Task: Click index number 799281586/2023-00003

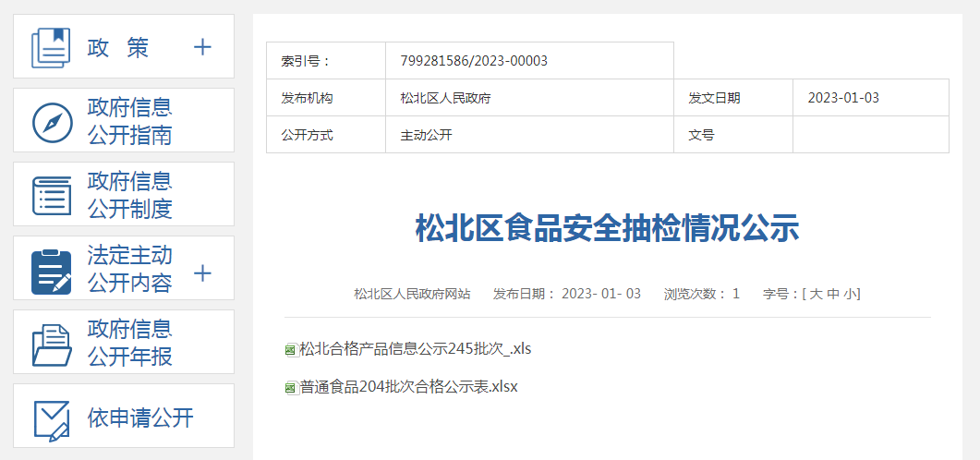Action: (474, 61)
